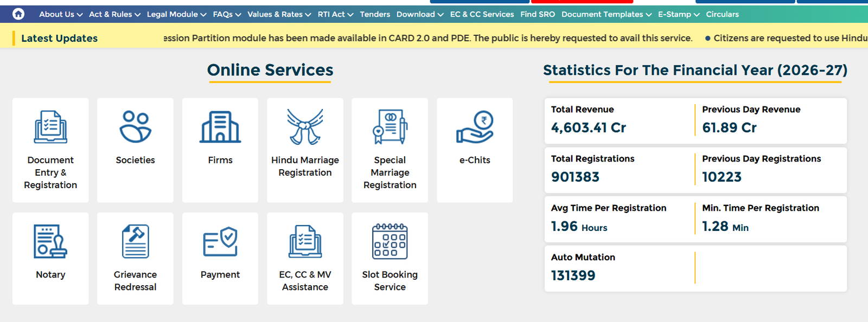Click the Statistics For The Financial Year heading
868x322 pixels.
(695, 70)
